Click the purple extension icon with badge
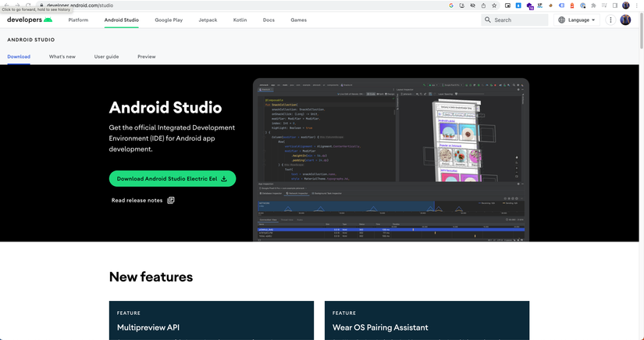The height and width of the screenshot is (340, 644). pos(529,5)
